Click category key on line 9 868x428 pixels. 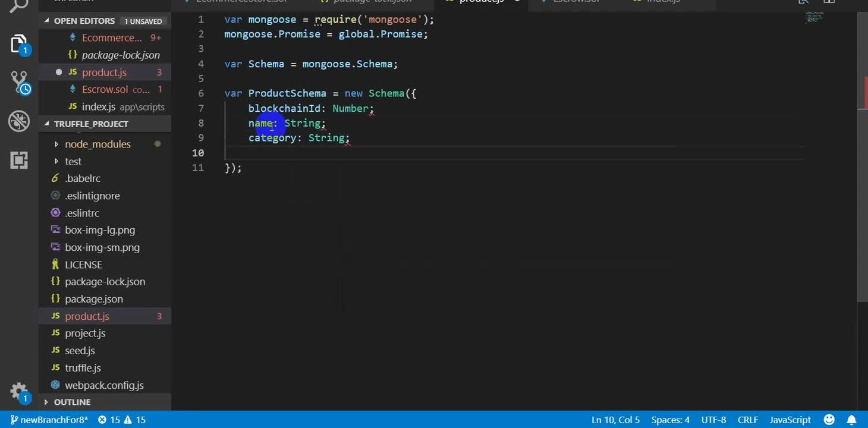pyautogui.click(x=272, y=138)
